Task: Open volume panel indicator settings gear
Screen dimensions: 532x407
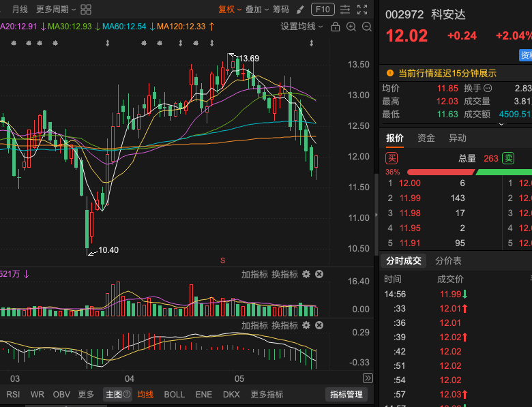Action: click(x=306, y=274)
